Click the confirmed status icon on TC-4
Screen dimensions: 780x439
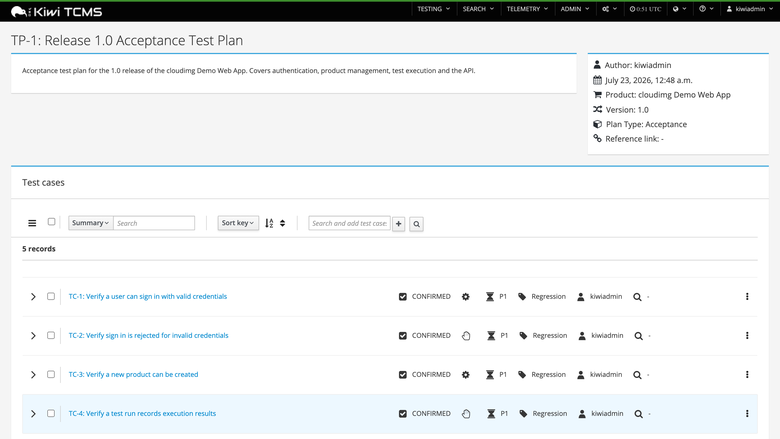click(403, 414)
